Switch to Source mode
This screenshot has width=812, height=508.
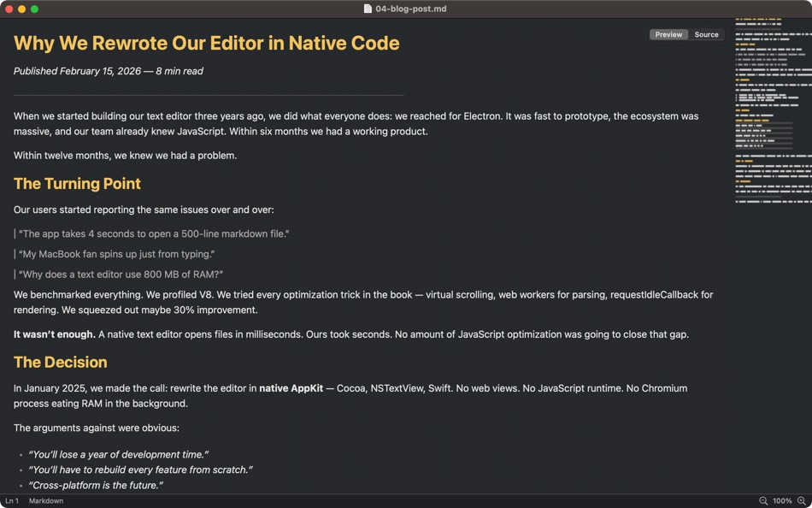706,35
